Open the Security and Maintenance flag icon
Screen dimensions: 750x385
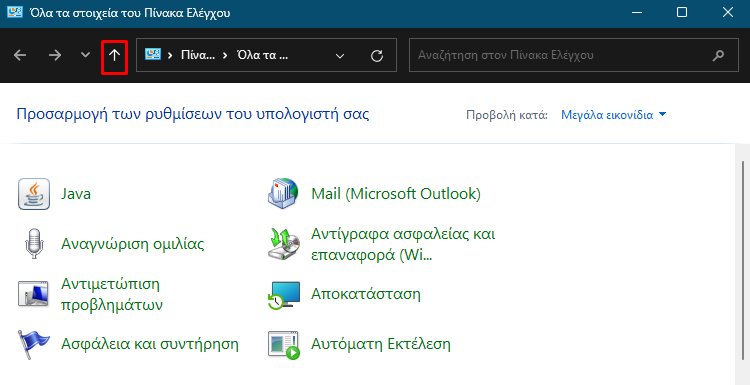[34, 344]
